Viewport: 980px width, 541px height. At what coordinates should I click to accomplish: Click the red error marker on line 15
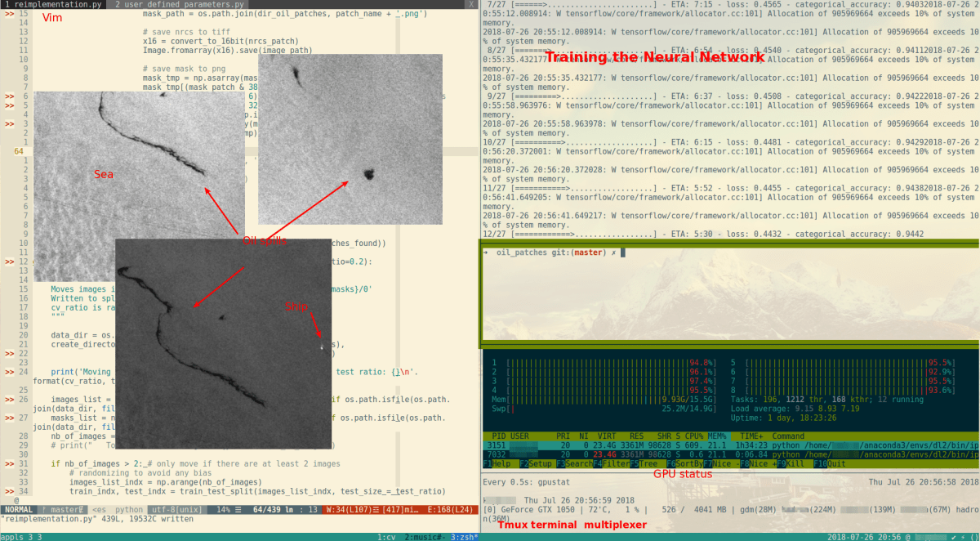(9, 16)
